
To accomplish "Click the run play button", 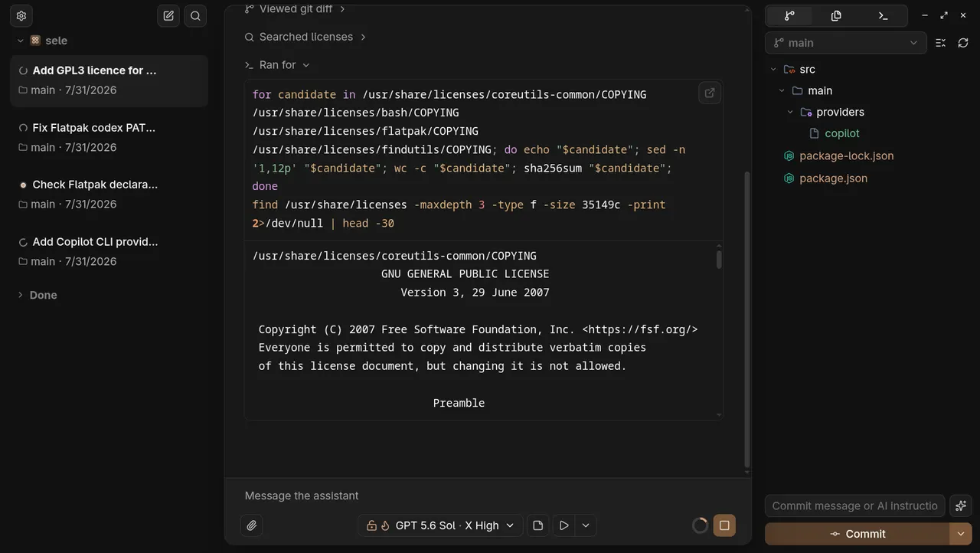I will [x=563, y=525].
